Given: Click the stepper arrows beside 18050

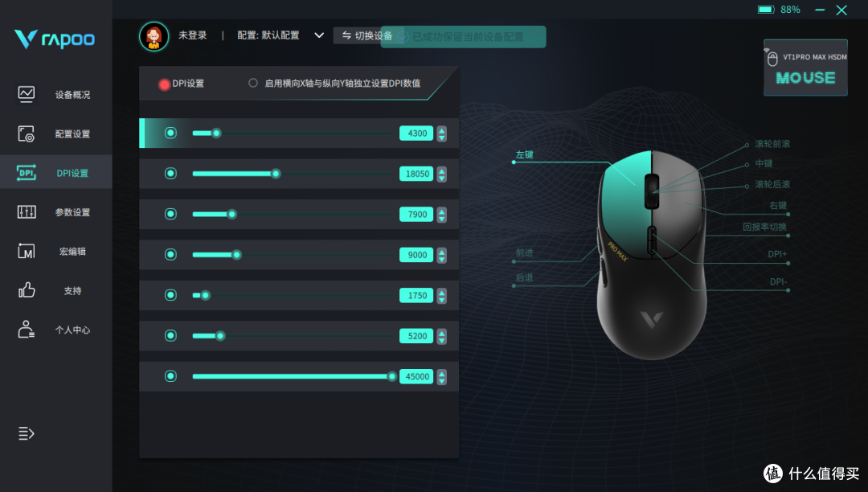Looking at the screenshot, I should click(441, 174).
